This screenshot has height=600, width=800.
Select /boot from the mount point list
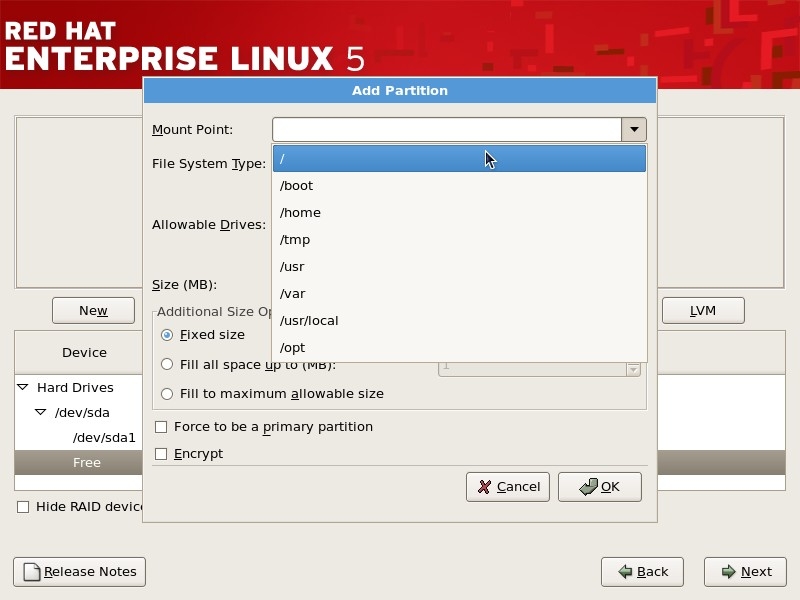tap(459, 186)
